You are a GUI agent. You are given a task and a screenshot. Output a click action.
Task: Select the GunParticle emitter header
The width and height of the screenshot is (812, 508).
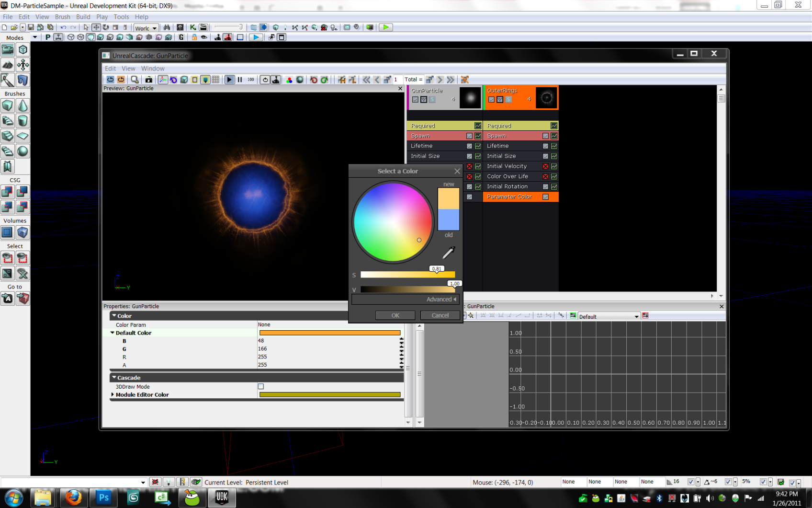(x=444, y=98)
